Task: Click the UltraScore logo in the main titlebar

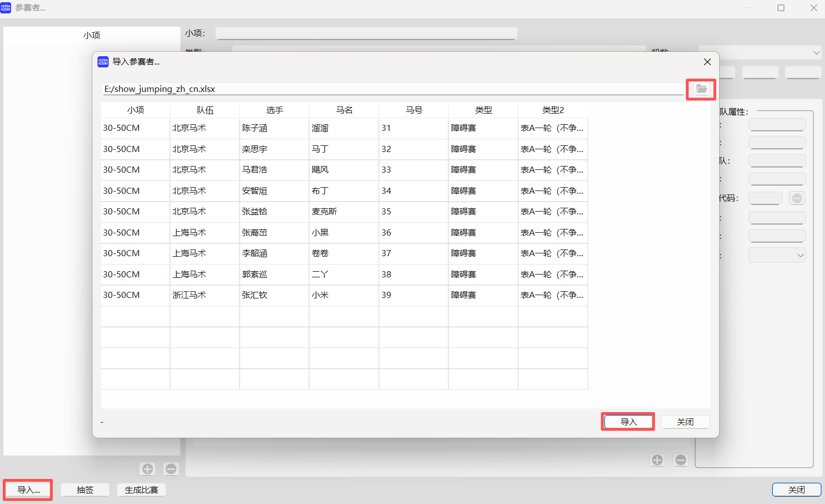Action: point(7,8)
